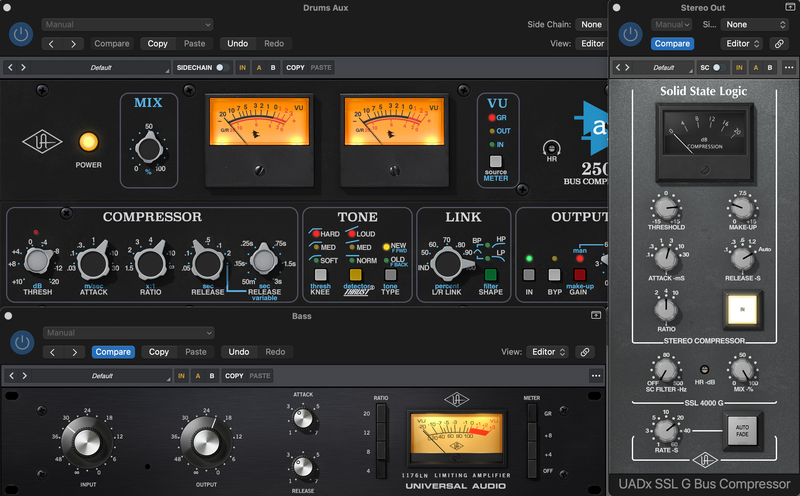Viewport: 800px width, 496px height.
Task: Go to next preset in Drums Aux header
Action: (x=73, y=44)
